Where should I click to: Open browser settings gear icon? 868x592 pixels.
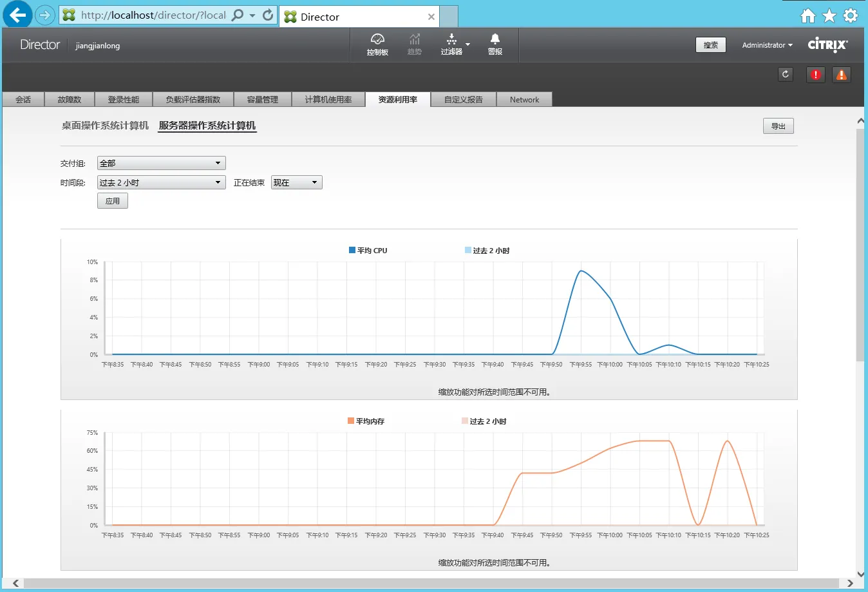click(851, 15)
